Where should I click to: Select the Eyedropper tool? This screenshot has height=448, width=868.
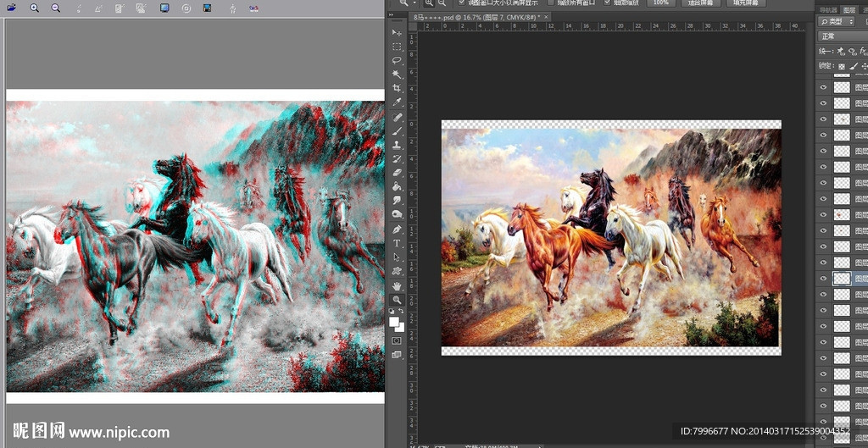pos(397,102)
